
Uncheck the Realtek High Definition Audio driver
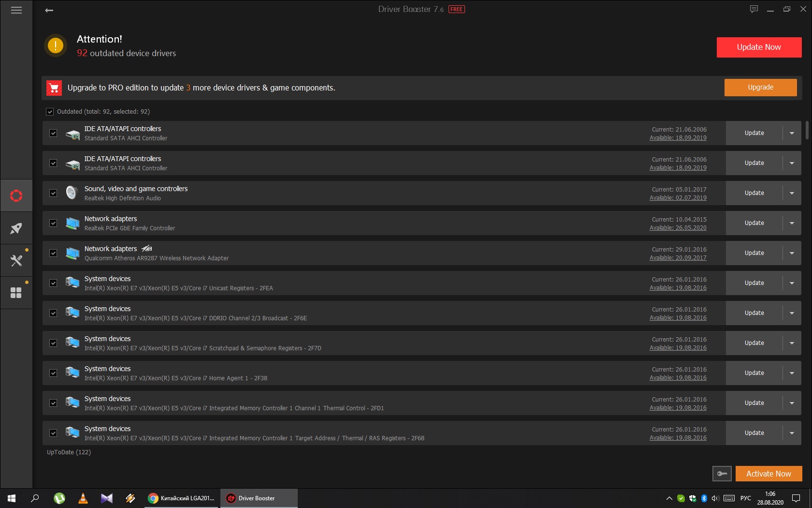pyautogui.click(x=53, y=193)
